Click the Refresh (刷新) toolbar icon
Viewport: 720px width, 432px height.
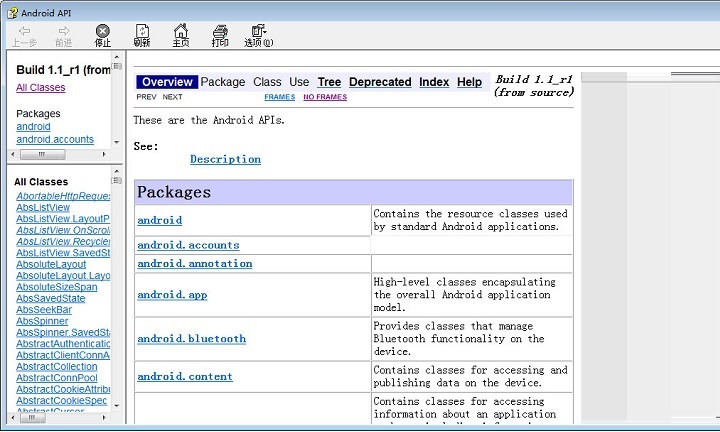[142, 35]
